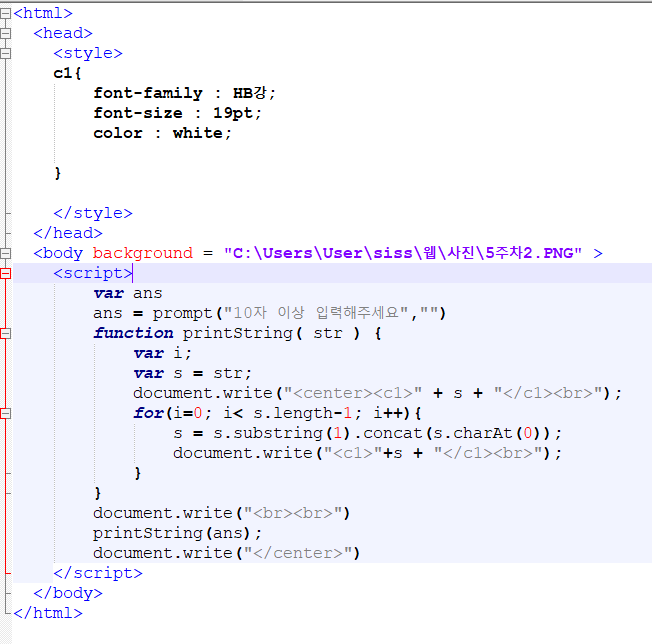Screen dimensions: 652x644
Task: Collapse the for loop fold marker
Action: [x=5, y=413]
